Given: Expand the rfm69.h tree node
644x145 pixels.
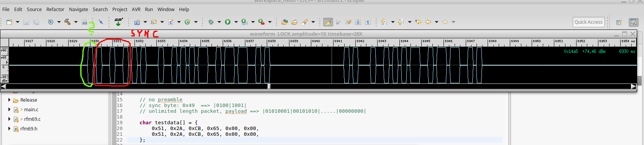Looking at the screenshot, I should [x=9, y=129].
